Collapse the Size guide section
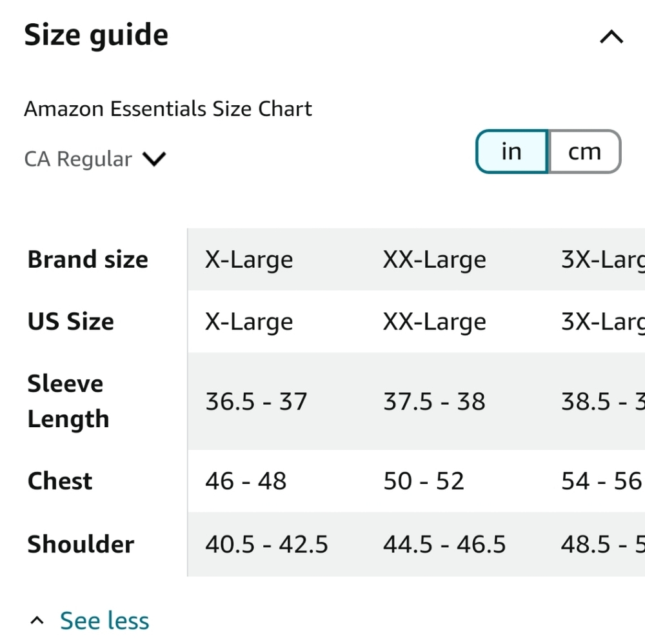The height and width of the screenshot is (644, 645). [610, 37]
